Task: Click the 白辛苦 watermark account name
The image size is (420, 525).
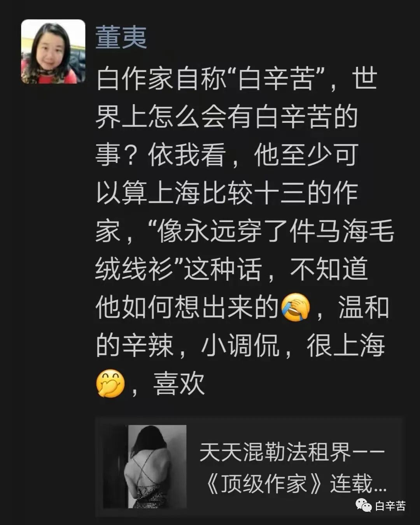Action: (390, 506)
